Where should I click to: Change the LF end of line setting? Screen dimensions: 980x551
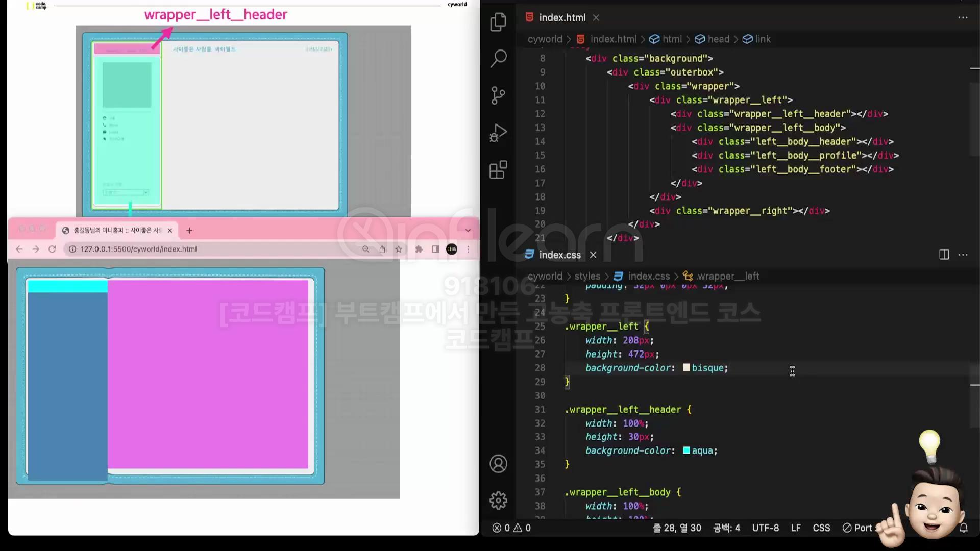(x=796, y=528)
